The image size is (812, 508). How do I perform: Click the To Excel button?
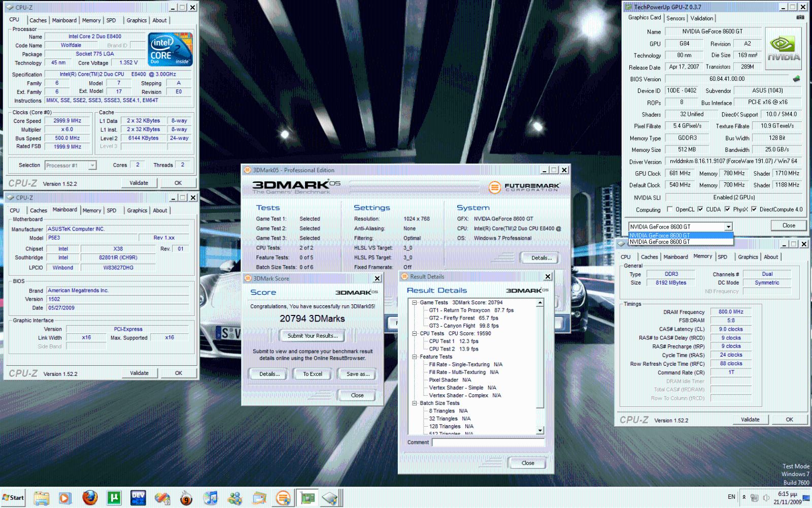313,374
